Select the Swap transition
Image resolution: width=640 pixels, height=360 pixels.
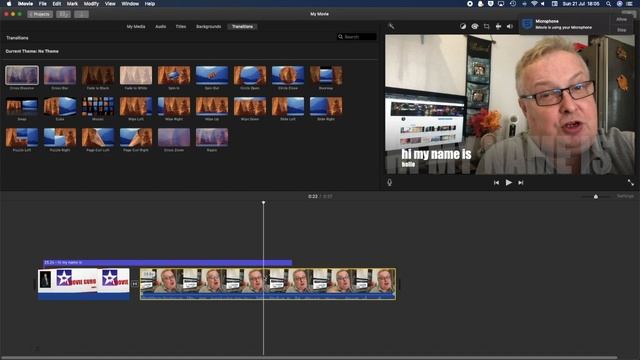point(22,107)
